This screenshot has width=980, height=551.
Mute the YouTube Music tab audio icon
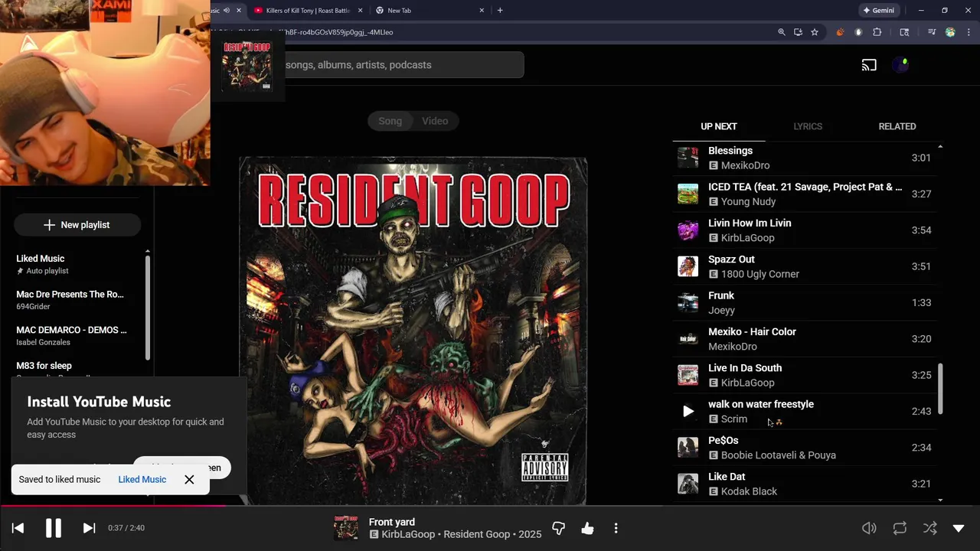(x=227, y=11)
